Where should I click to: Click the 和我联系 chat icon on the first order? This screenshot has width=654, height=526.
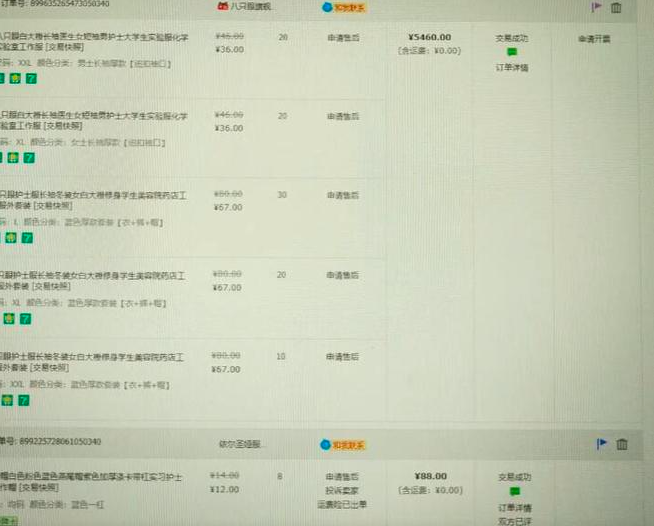343,7
